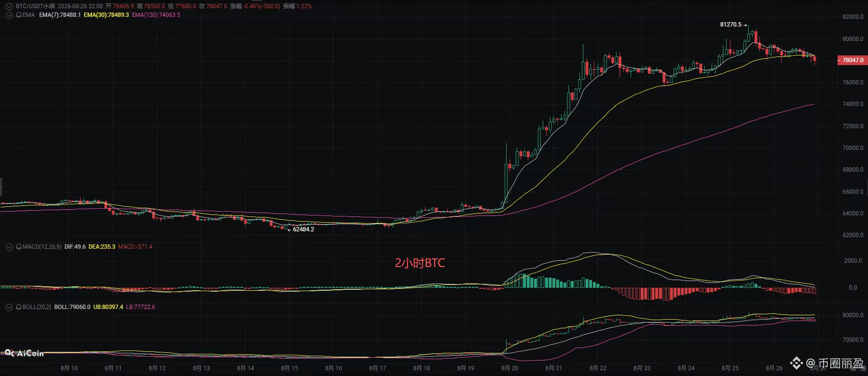Image resolution: width=868 pixels, height=376 pixels.
Task: Collapse the BTC/USDT永续 main chart header chevron
Action: pos(9,6)
